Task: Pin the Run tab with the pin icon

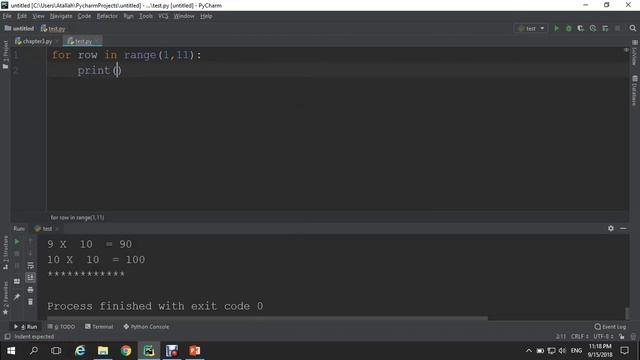Action: (17, 297)
